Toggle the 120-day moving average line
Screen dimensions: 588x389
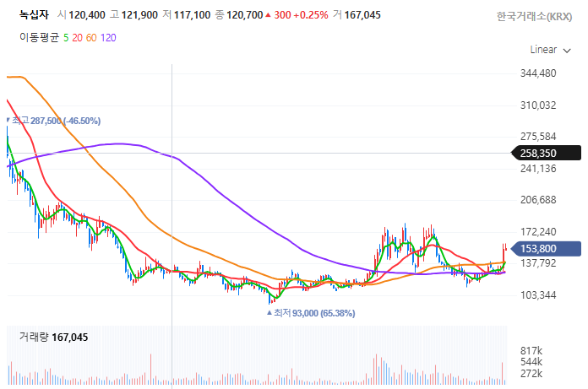click(x=108, y=38)
